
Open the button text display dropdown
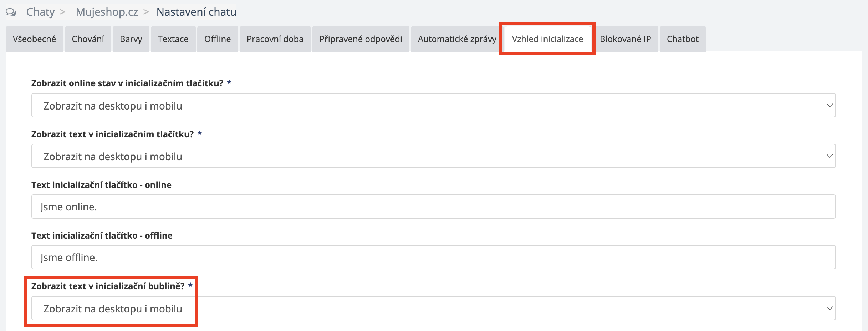(433, 156)
